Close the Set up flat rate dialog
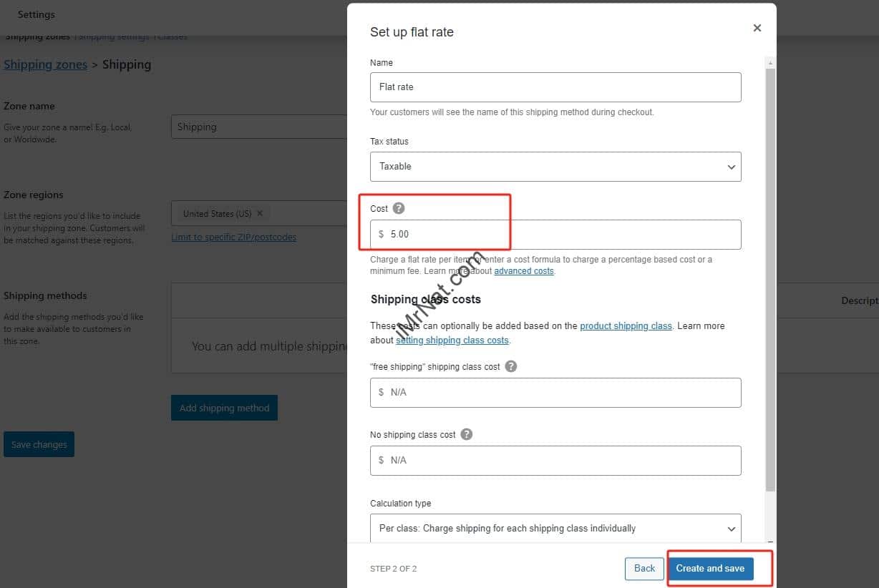 point(757,28)
